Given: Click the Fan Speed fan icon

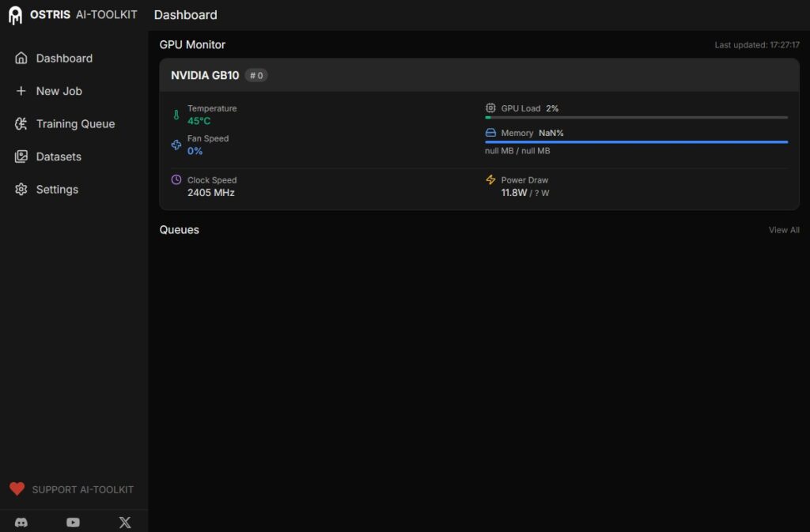Looking at the screenshot, I should tap(176, 145).
